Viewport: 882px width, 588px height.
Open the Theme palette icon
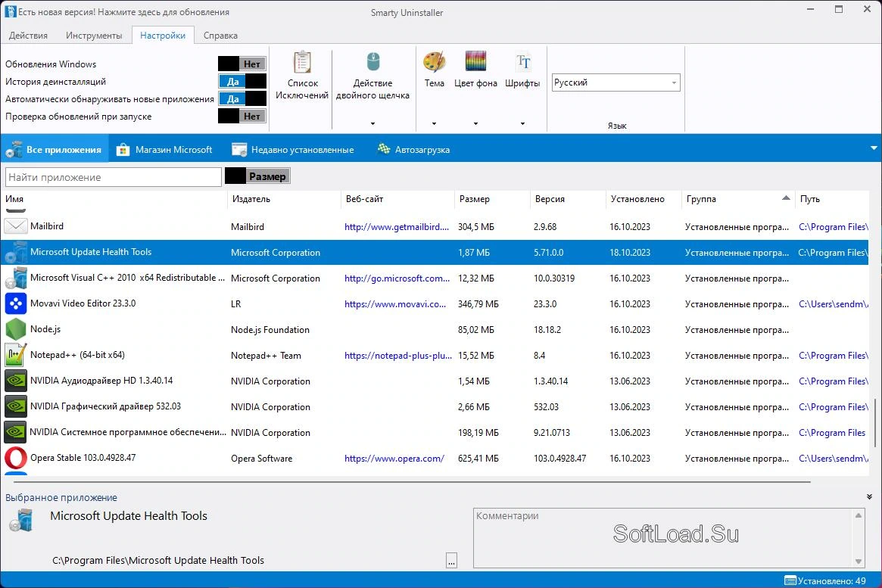pyautogui.click(x=435, y=62)
